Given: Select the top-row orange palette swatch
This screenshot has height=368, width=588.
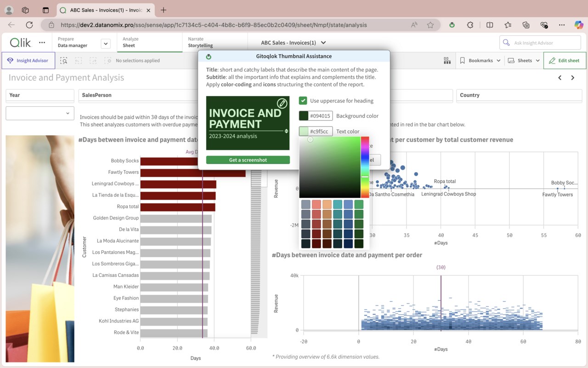Looking at the screenshot, I should pos(327,205).
